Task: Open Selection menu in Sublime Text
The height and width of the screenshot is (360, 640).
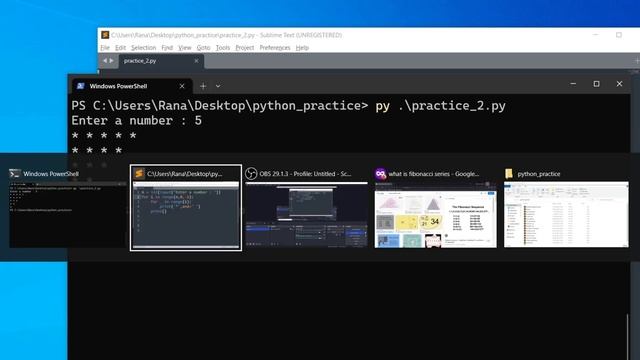Action: coord(143,48)
